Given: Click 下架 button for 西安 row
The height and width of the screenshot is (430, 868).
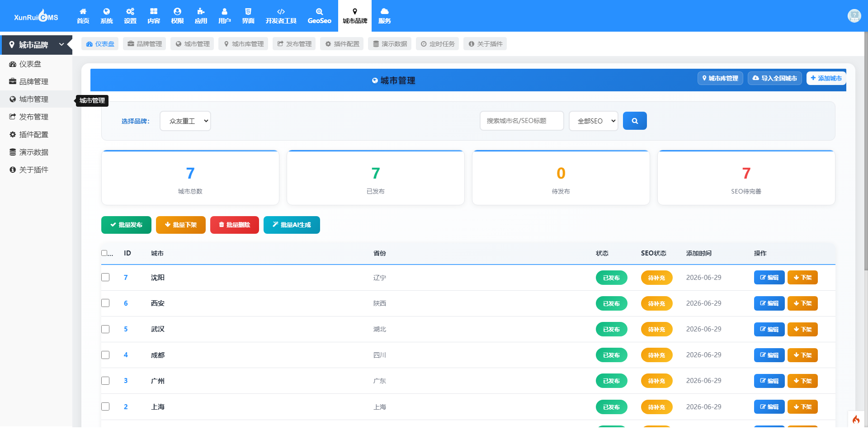Looking at the screenshot, I should (x=802, y=303).
